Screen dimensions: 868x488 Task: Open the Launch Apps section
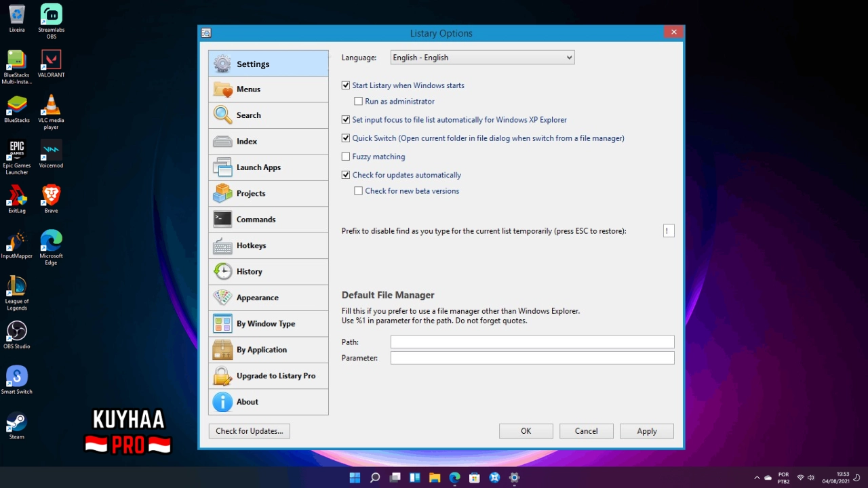(269, 167)
